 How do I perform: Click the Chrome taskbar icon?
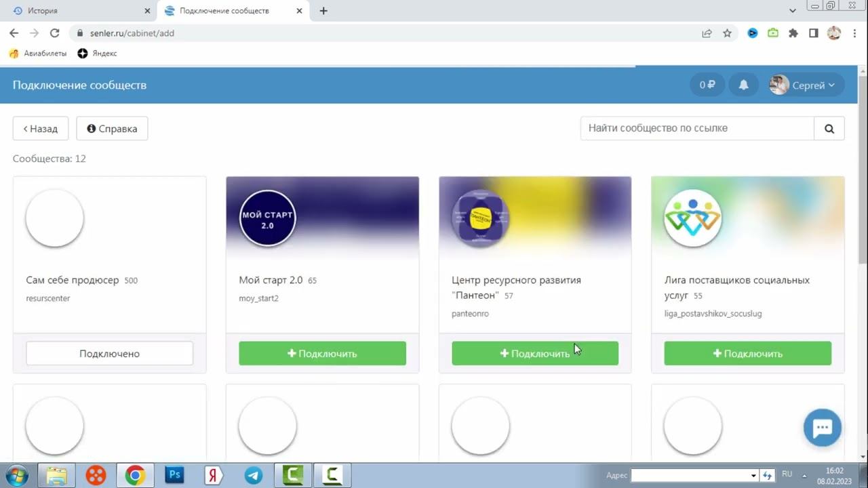[135, 476]
